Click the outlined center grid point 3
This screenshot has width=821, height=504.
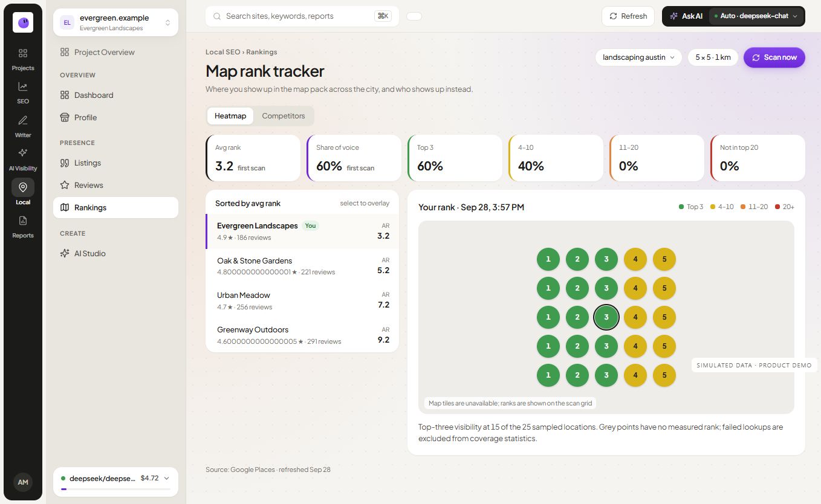pyautogui.click(x=606, y=317)
